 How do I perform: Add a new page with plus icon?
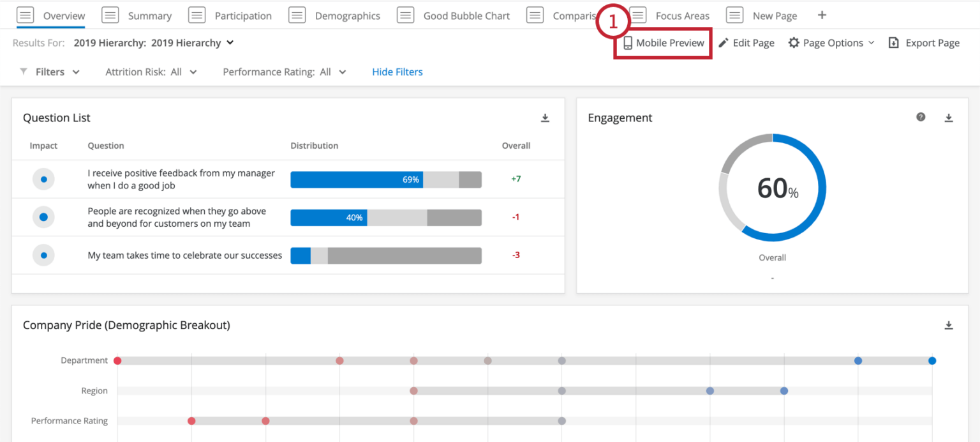pos(822,15)
